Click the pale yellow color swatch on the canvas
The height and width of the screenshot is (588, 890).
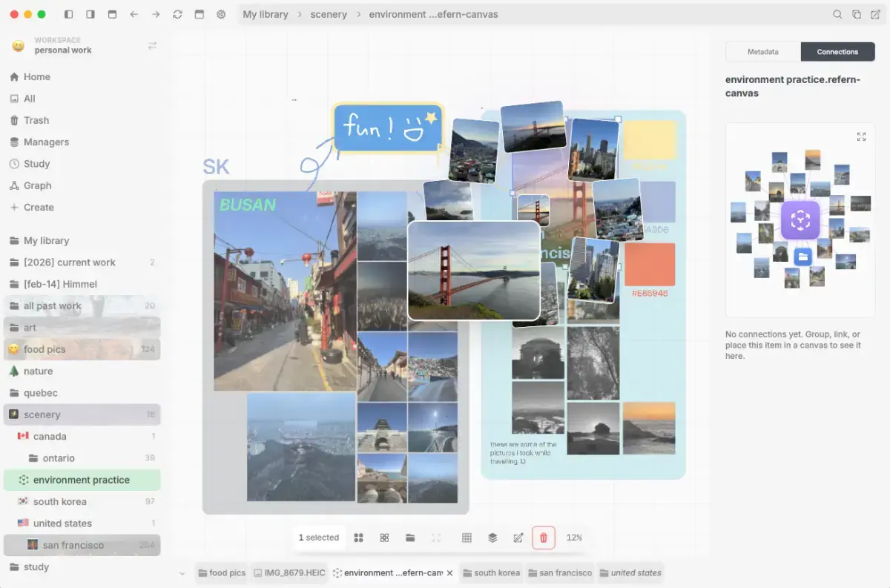650,140
